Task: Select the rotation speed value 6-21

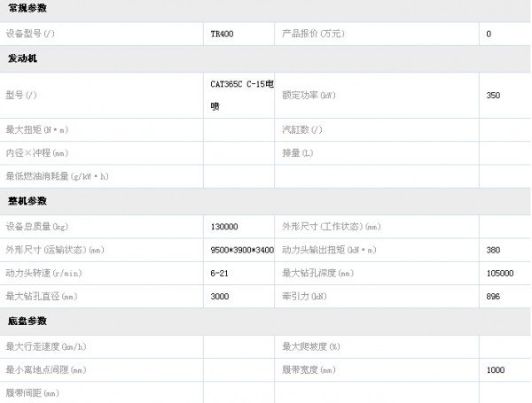Action: click(x=220, y=273)
